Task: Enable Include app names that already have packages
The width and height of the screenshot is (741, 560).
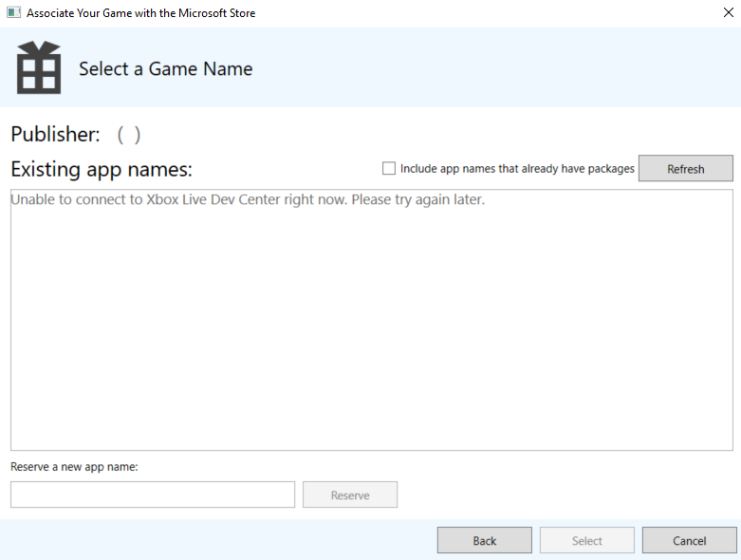Action: 388,168
